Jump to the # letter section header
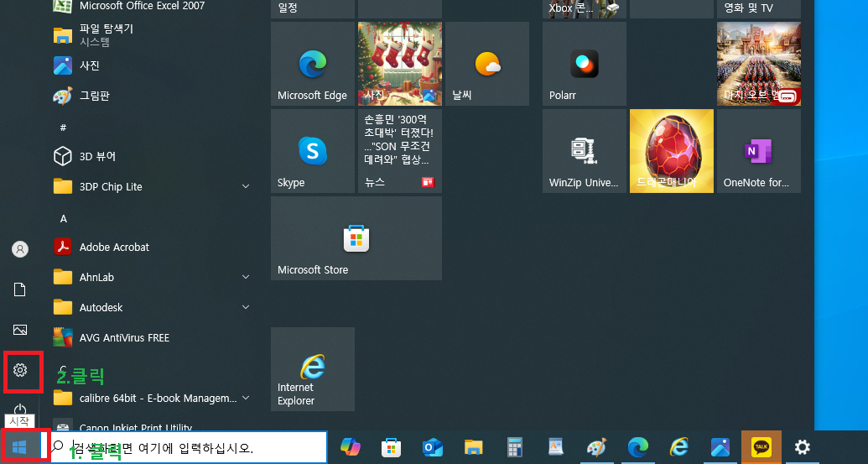Screen dimensions: 868x464 (63, 128)
